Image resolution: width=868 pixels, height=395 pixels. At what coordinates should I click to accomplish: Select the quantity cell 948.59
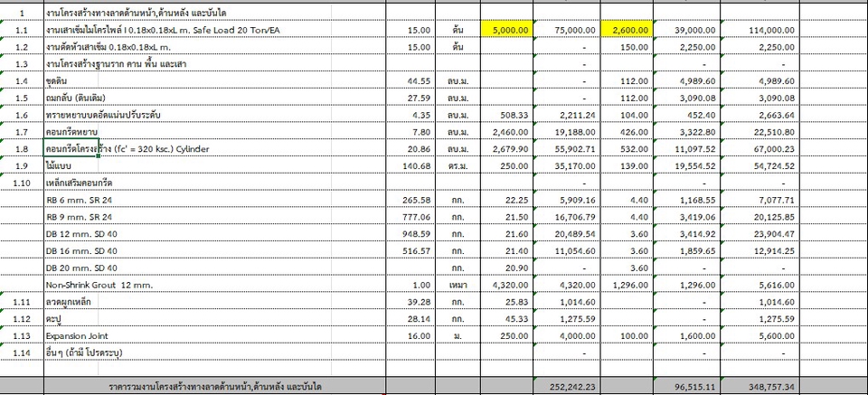coord(410,233)
